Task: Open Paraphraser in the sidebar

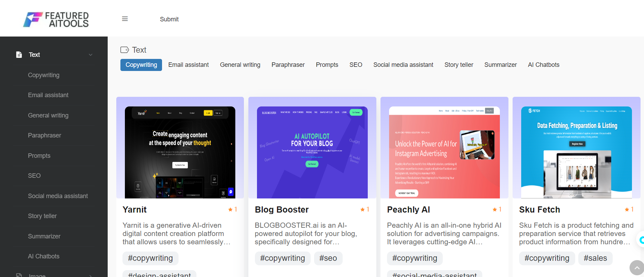Action: pyautogui.click(x=44, y=135)
